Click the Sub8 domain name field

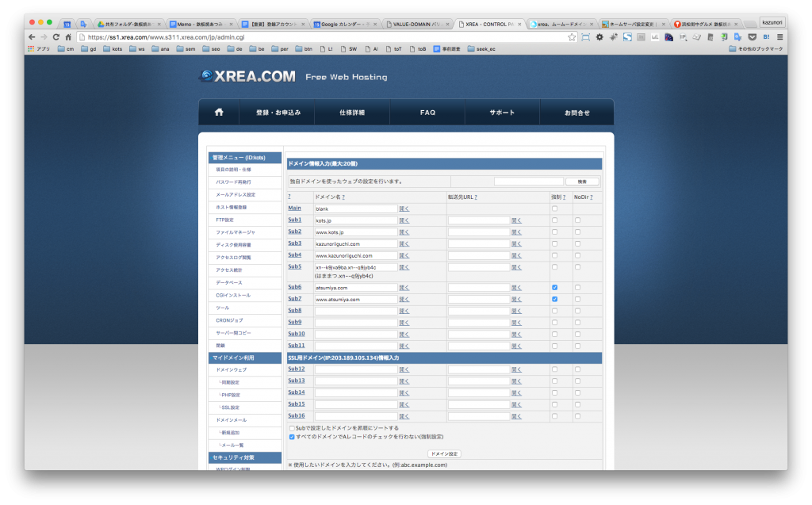coord(355,311)
